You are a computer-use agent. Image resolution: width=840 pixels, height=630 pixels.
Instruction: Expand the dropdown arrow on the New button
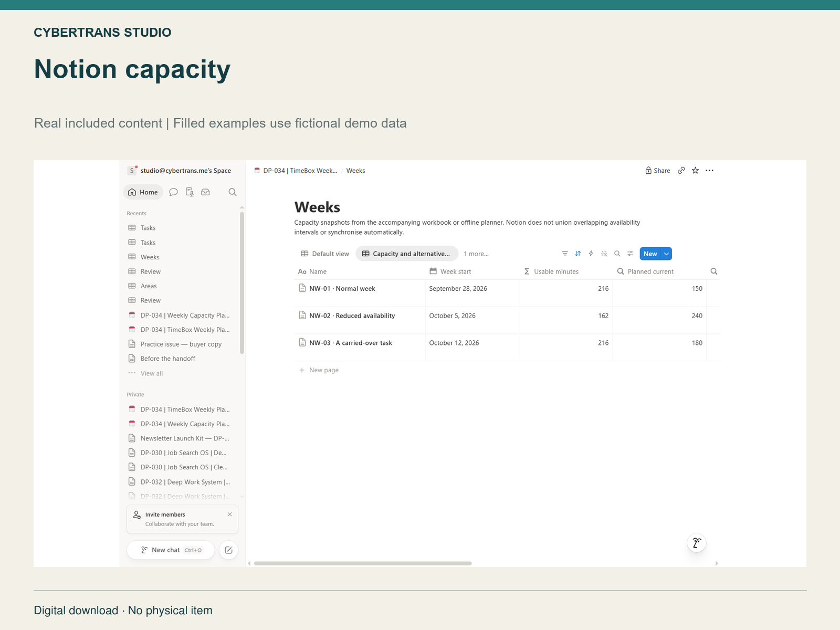(x=667, y=254)
